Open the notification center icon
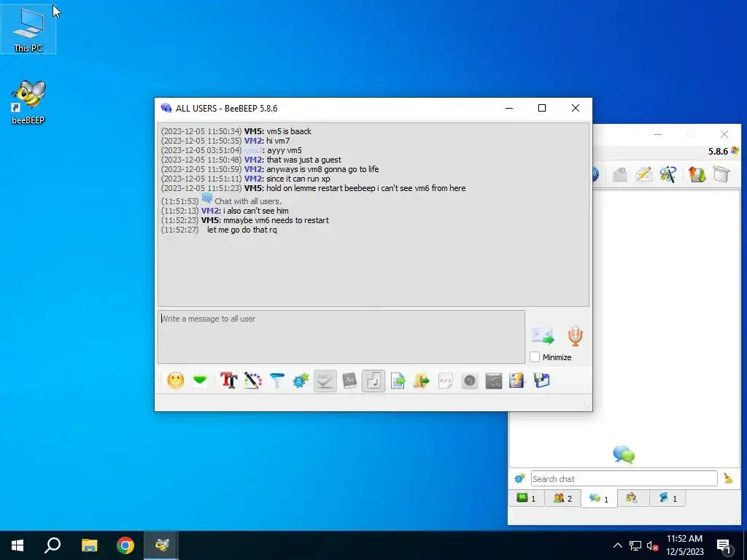 [724, 545]
